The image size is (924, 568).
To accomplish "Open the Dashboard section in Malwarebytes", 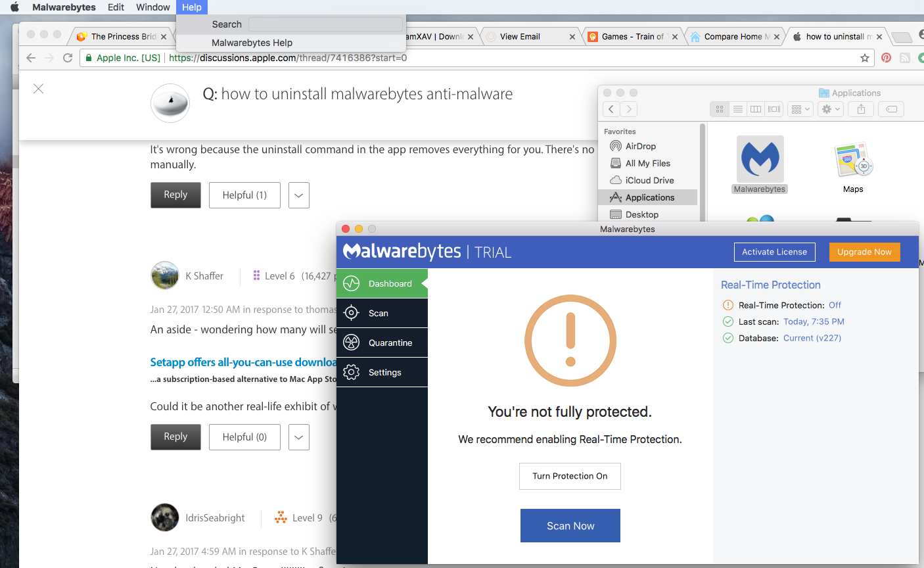I will pos(382,283).
